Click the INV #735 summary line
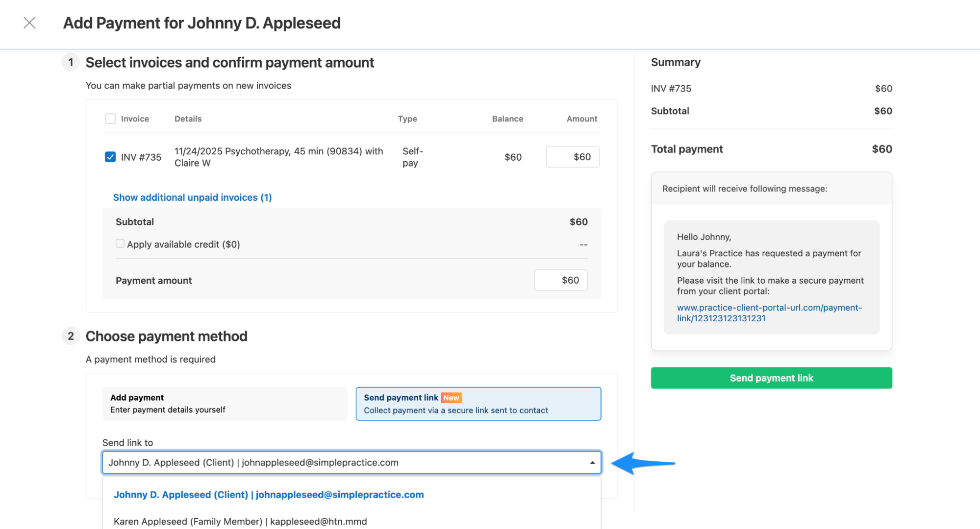This screenshot has width=980, height=529. pos(771,89)
